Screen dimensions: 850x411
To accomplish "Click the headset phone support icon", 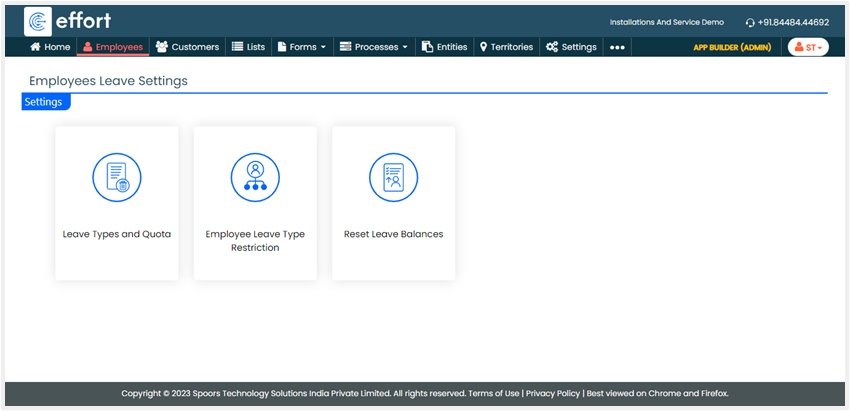I will pyautogui.click(x=750, y=22).
